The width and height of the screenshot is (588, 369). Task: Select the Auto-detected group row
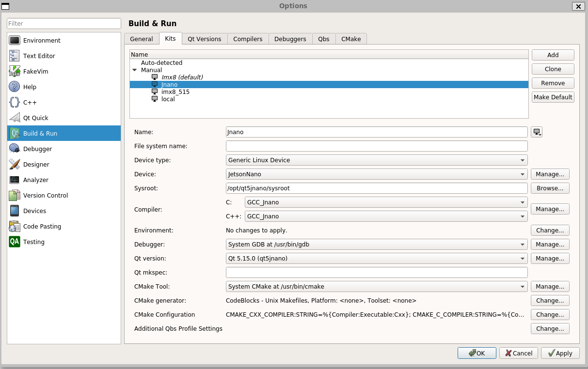point(329,62)
